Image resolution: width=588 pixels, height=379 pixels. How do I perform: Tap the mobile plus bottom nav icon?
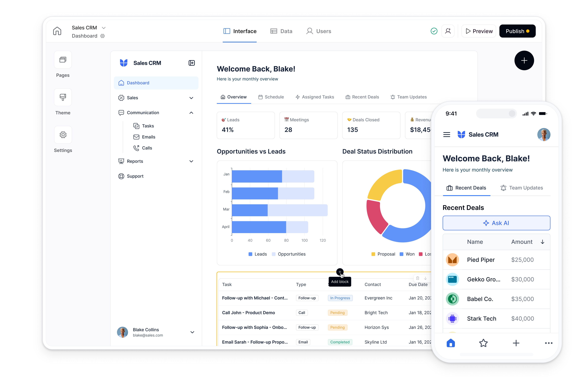click(516, 343)
